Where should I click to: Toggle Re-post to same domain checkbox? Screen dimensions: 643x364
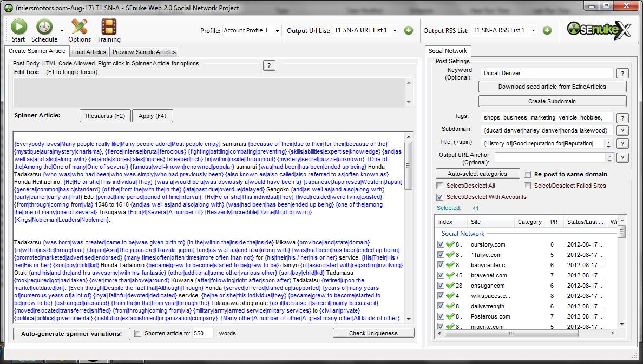(x=527, y=175)
